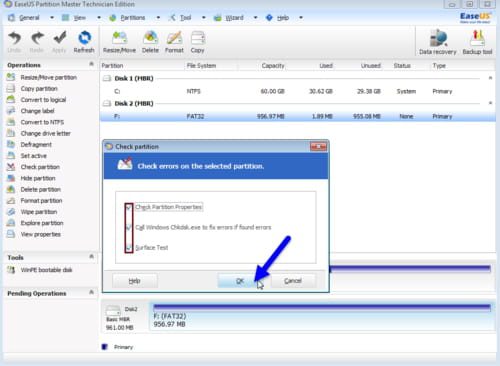
Task: Toggle the Check Partition Properties checkbox
Action: [x=129, y=207]
